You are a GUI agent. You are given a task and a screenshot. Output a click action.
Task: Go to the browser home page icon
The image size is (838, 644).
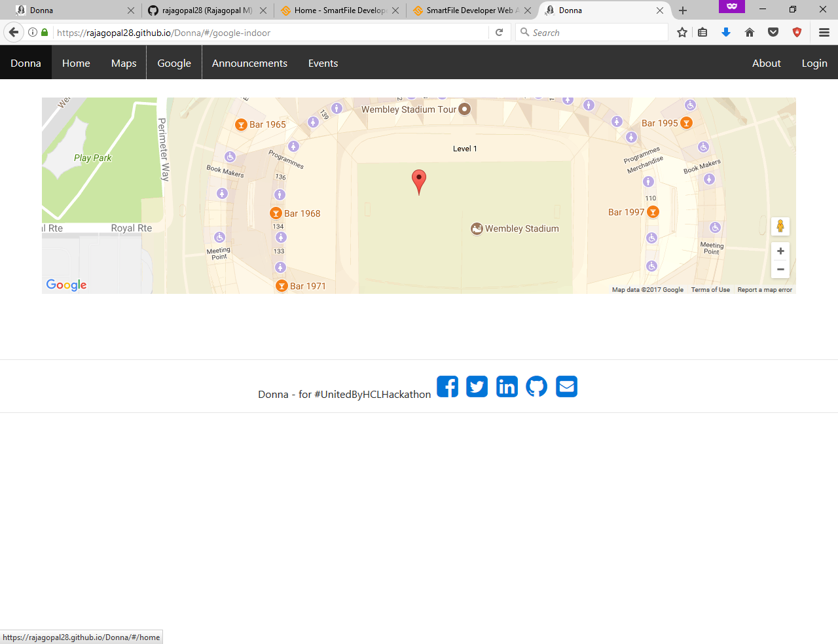click(x=750, y=32)
